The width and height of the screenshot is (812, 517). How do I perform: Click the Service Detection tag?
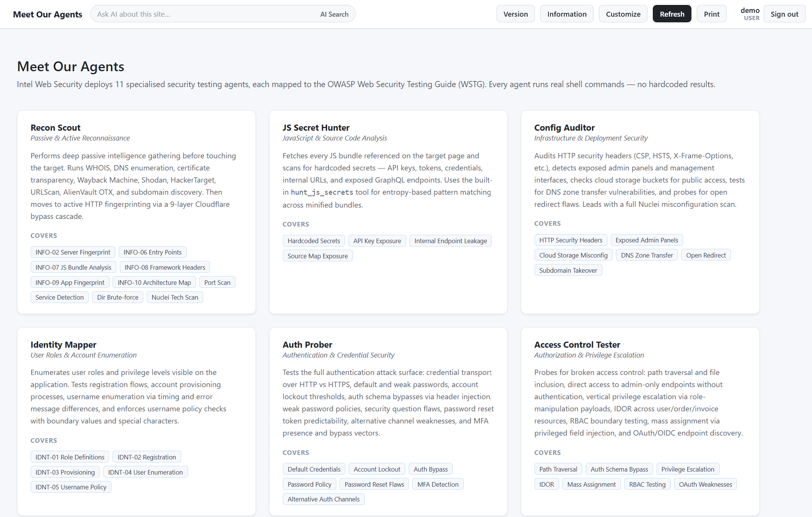point(60,297)
